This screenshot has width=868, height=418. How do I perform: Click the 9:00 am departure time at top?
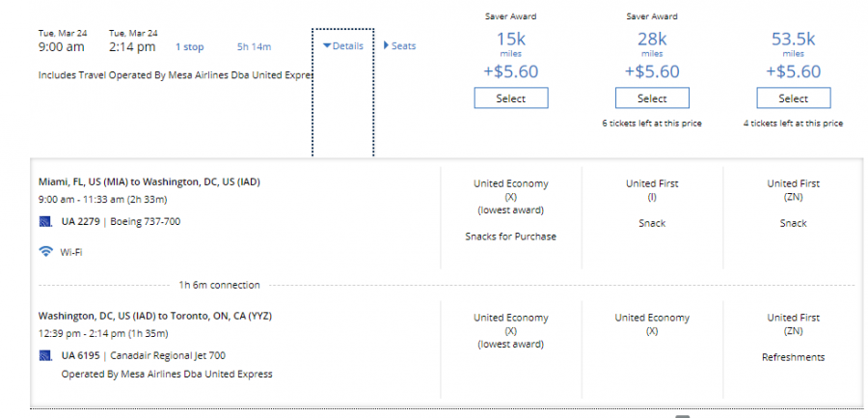tap(62, 46)
